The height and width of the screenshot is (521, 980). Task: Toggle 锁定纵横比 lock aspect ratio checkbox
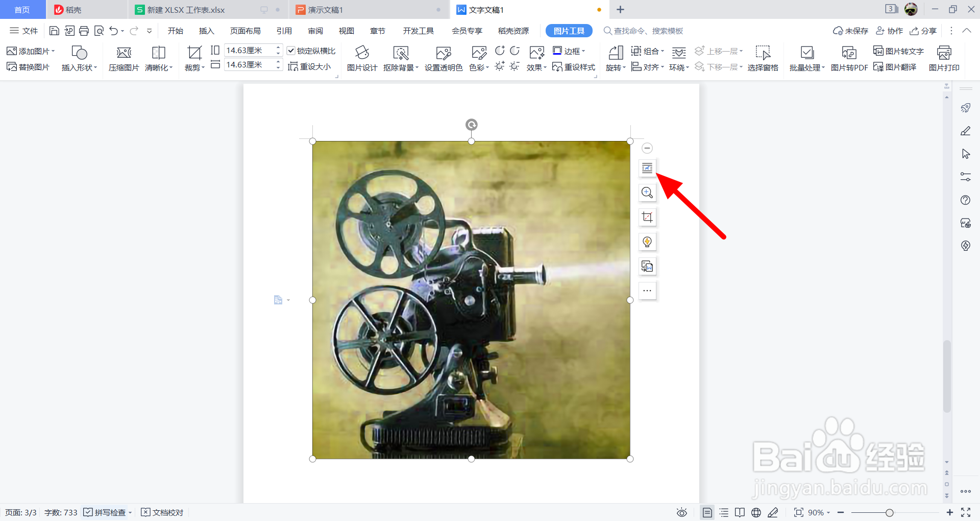click(291, 51)
